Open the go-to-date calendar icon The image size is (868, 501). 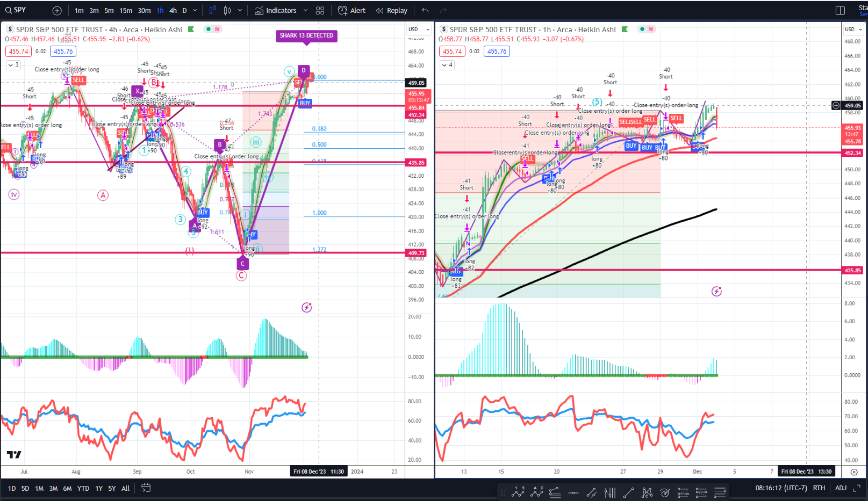[146, 488]
